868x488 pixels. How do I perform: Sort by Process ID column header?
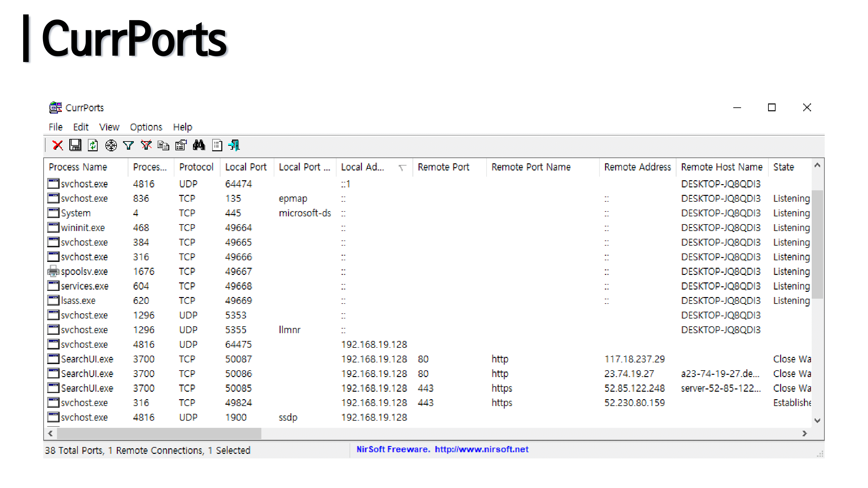[x=151, y=167]
